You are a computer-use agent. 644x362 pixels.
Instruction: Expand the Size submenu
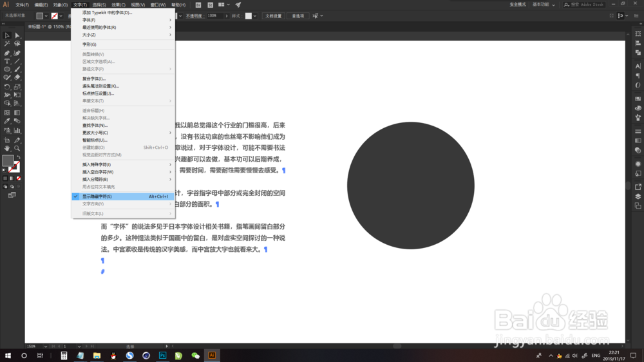(123, 35)
